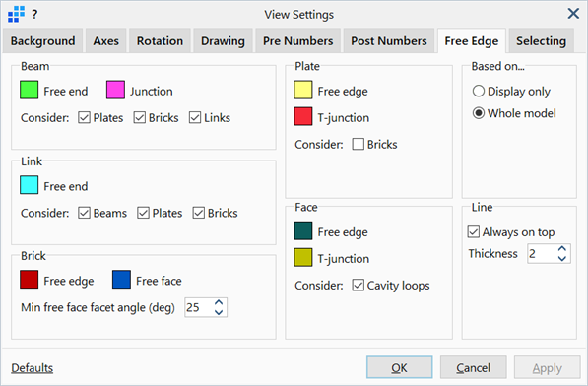
Task: Open the Face Free edge dark teal swatch
Action: tap(303, 230)
